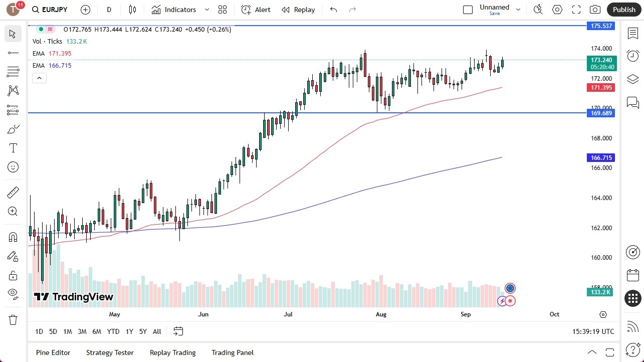Viewport: 644px width, 362px height.
Task: Select the measure ruler tool
Action: [13, 192]
